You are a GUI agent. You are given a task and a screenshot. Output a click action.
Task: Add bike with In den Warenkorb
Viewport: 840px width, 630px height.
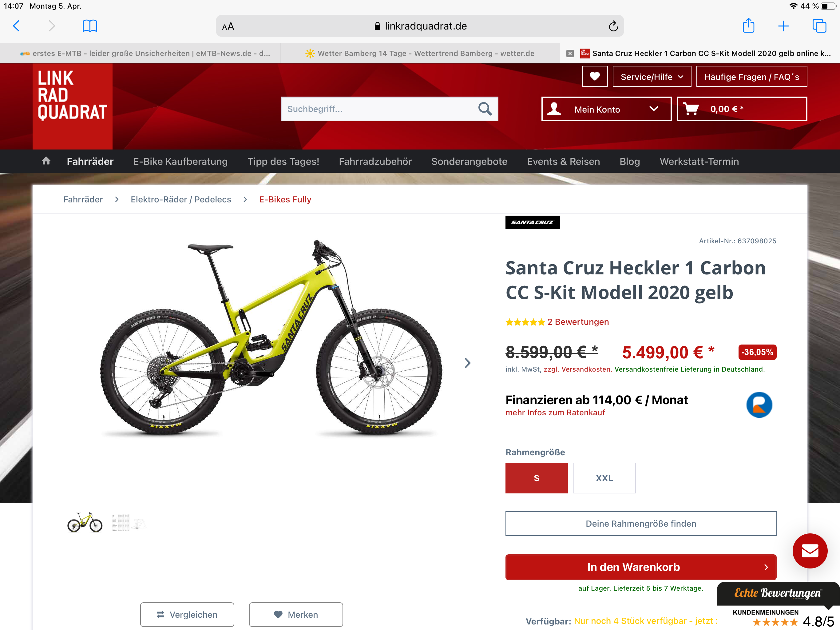(x=641, y=567)
